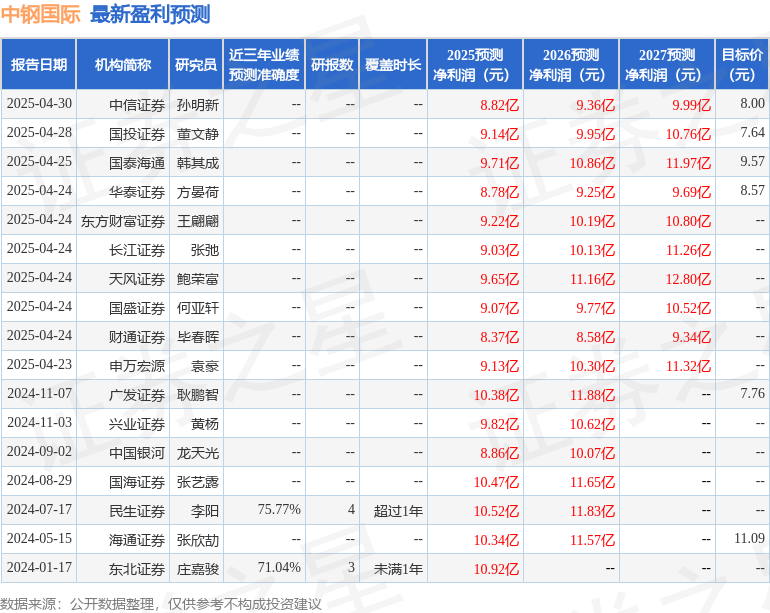This screenshot has width=770, height=613.
Task: Click the 10.19亿 profit value
Action: point(592,221)
